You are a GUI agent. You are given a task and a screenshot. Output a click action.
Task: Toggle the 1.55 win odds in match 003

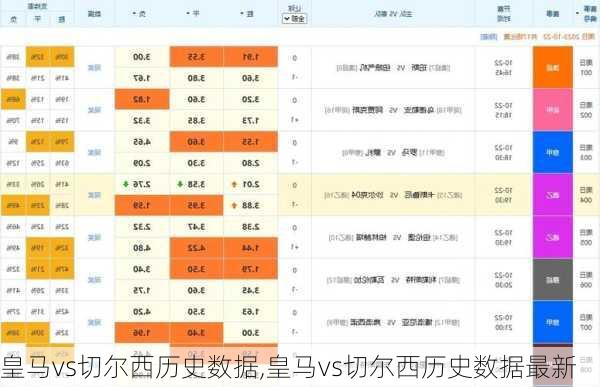point(251,142)
